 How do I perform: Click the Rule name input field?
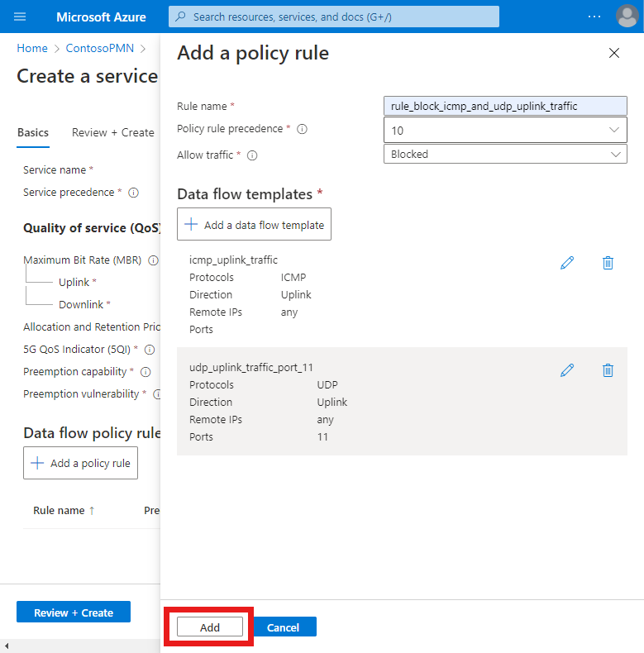pyautogui.click(x=505, y=106)
